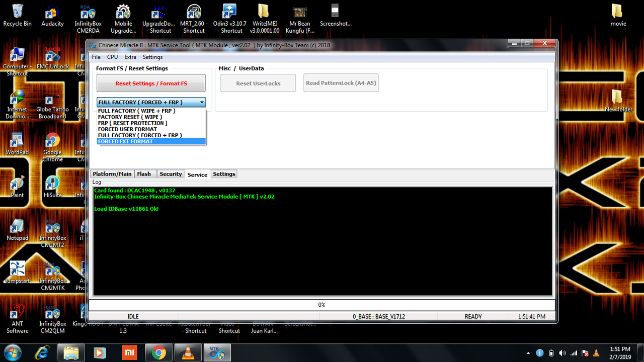Open Notepad desktop icon
The height and width of the screenshot is (362, 644).
click(x=17, y=229)
